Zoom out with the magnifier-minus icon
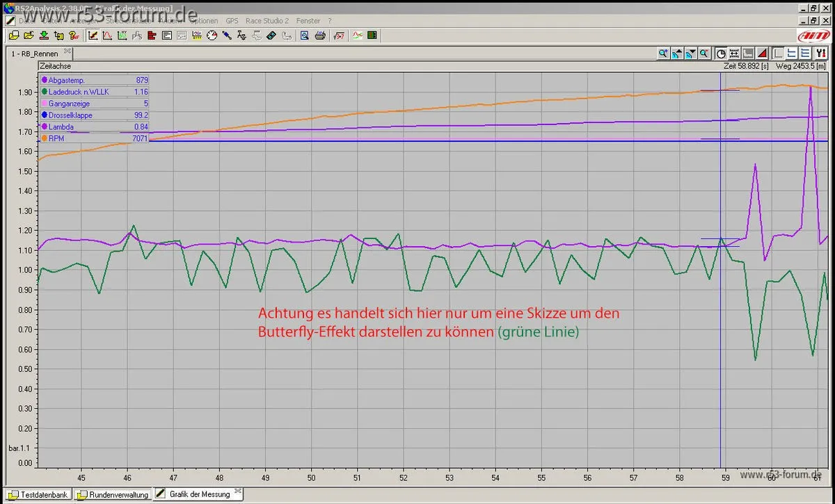 [x=704, y=53]
